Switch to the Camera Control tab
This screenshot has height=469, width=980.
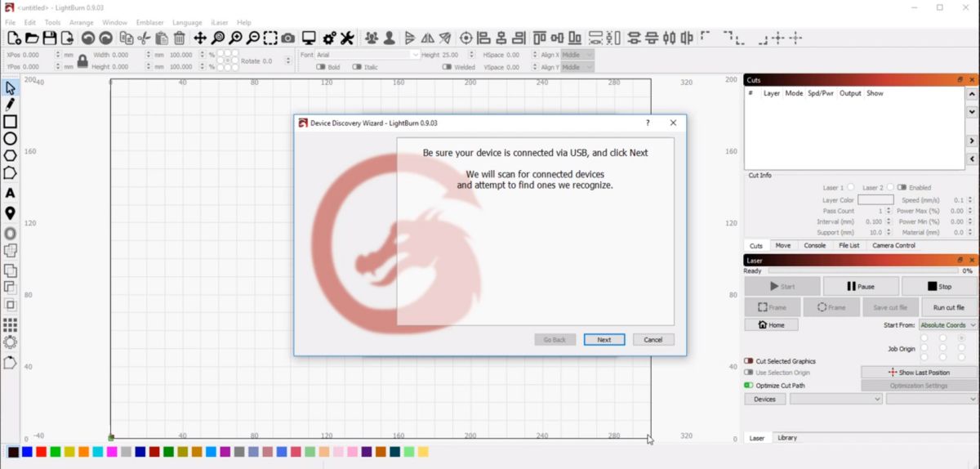[x=893, y=245]
